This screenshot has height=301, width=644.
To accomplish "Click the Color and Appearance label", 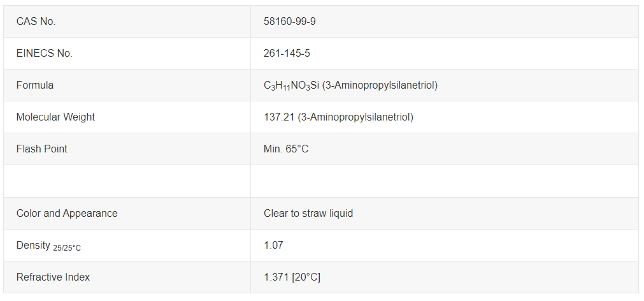I will pos(67,213).
